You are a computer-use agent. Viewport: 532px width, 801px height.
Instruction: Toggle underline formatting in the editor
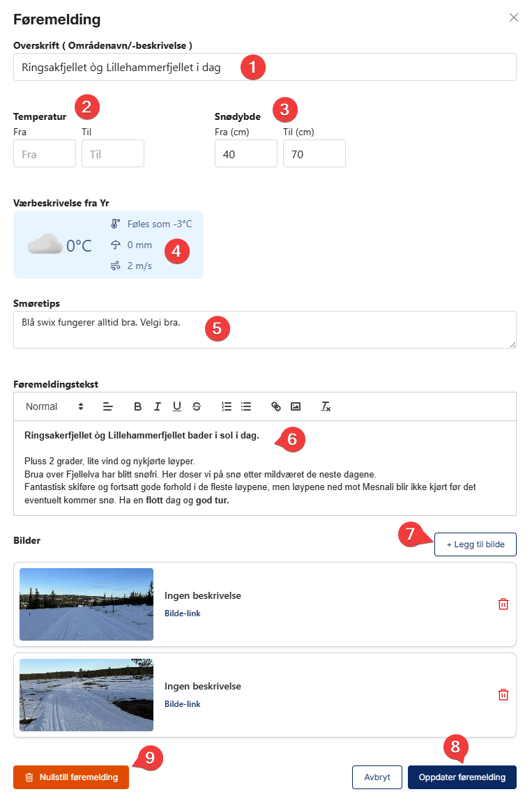tap(177, 406)
